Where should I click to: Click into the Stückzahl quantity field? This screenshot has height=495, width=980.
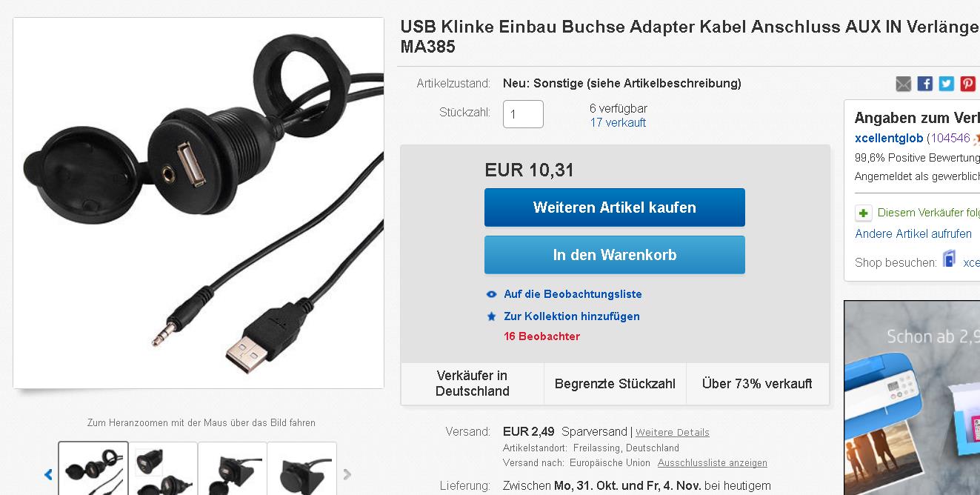(523, 114)
